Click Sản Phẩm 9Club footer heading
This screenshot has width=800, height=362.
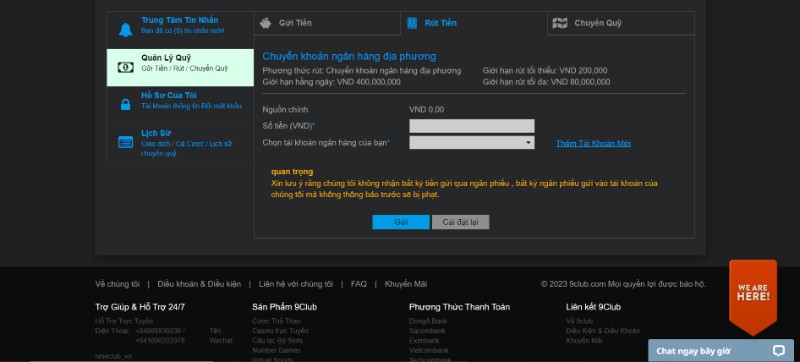tap(284, 307)
